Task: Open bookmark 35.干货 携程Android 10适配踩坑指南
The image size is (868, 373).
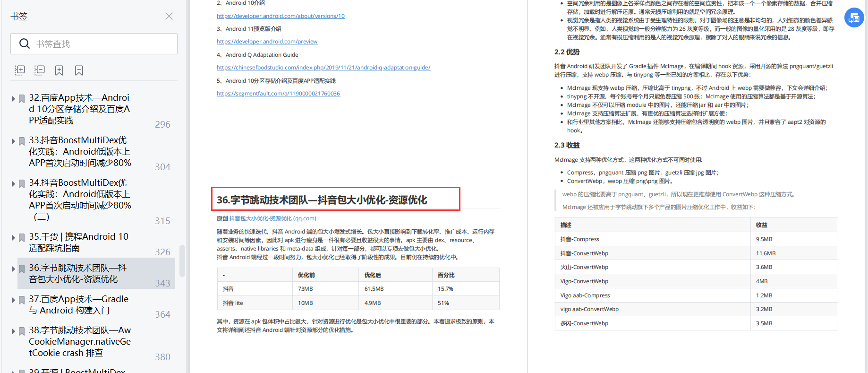Action: click(78, 242)
